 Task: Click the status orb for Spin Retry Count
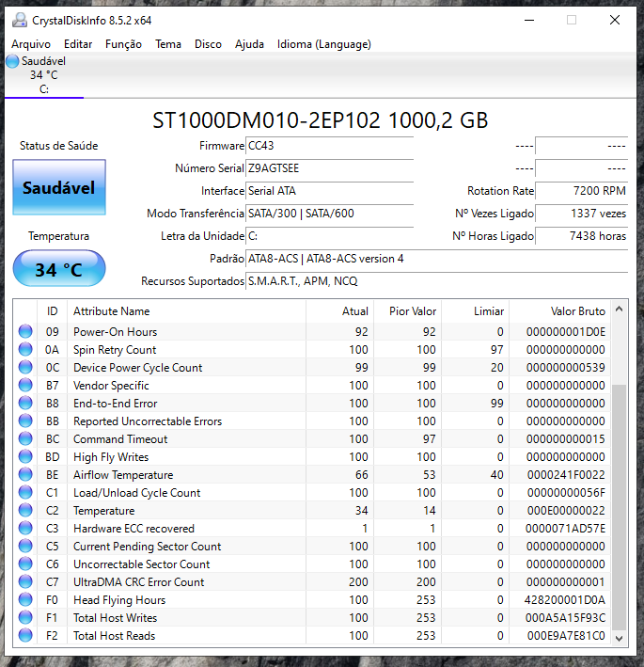pyautogui.click(x=25, y=349)
